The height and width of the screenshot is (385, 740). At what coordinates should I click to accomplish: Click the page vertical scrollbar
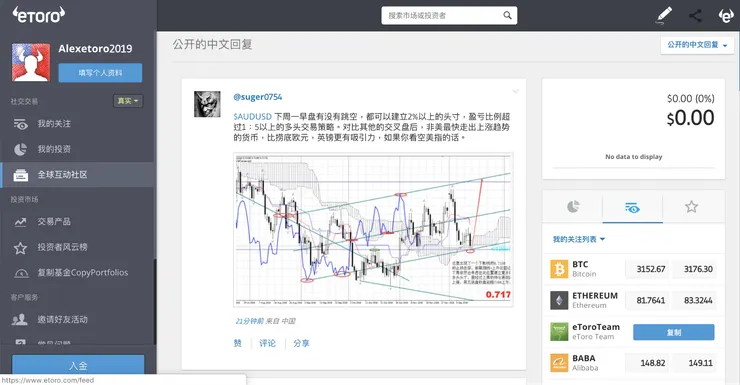pos(738,61)
